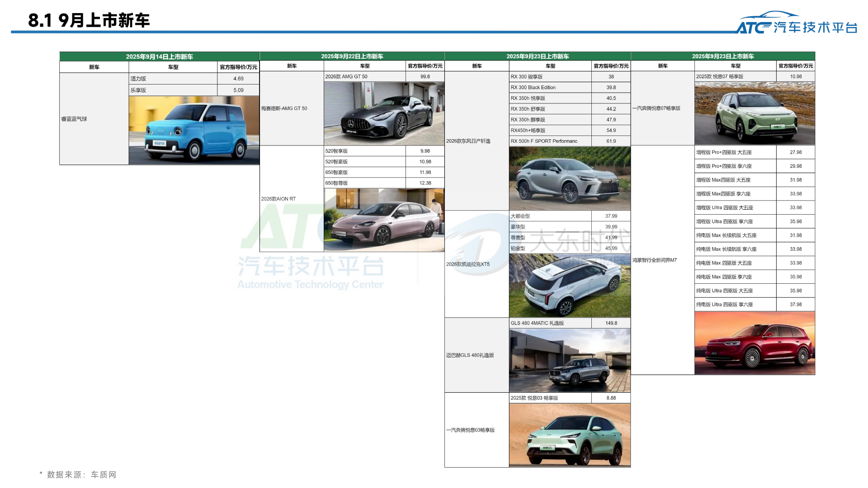Screen dimensions: 868x488
Task: Click the white Cadillac XT5 image
Action: click(570, 285)
